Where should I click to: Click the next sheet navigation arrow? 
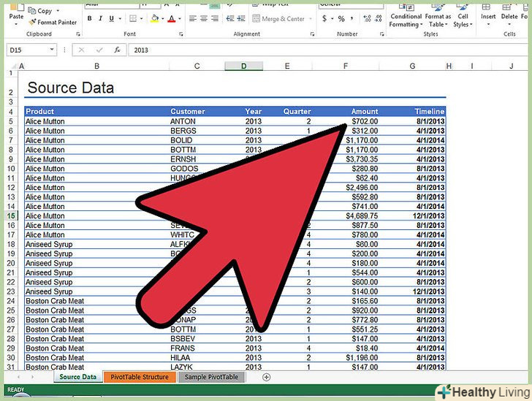point(33,377)
